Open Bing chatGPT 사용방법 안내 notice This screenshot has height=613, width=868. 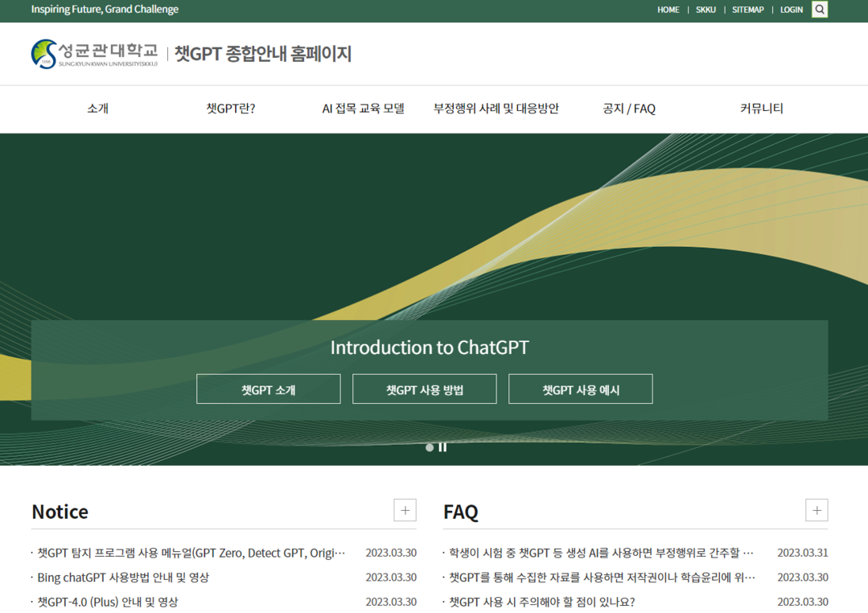tap(123, 578)
